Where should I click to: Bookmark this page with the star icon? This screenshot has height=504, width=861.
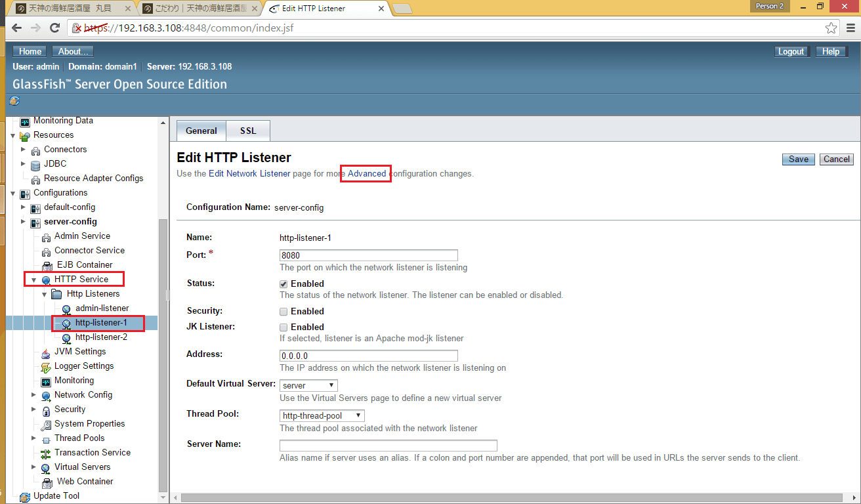tap(831, 28)
